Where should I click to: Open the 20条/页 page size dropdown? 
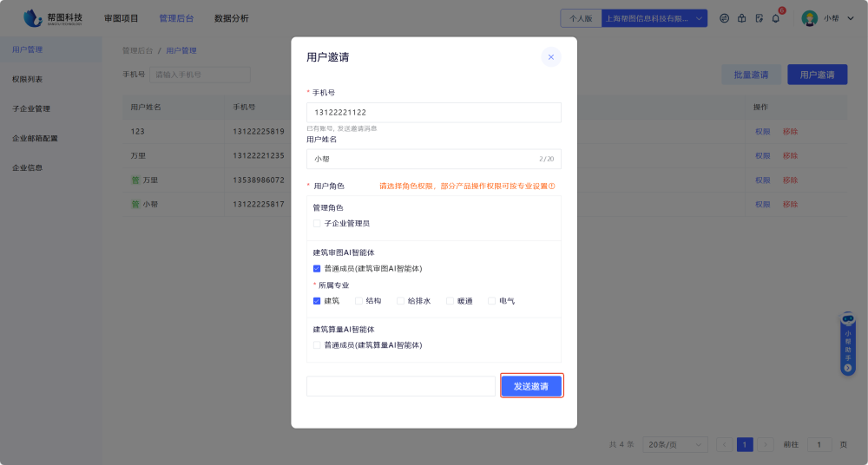click(674, 444)
